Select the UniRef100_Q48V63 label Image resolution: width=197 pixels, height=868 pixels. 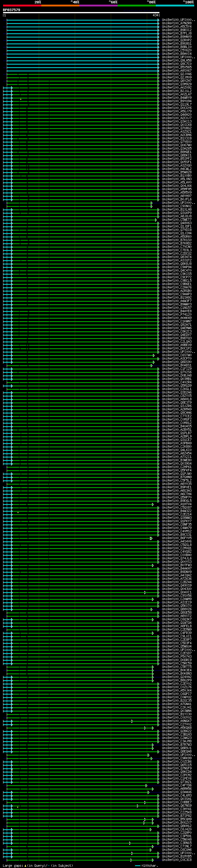pos(177,223)
